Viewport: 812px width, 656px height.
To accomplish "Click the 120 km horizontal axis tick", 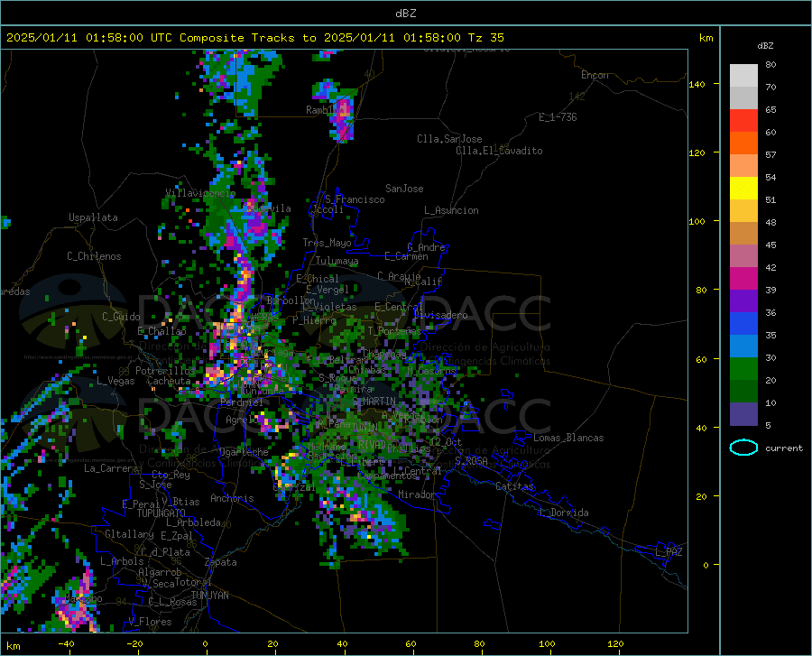I will click(615, 643).
